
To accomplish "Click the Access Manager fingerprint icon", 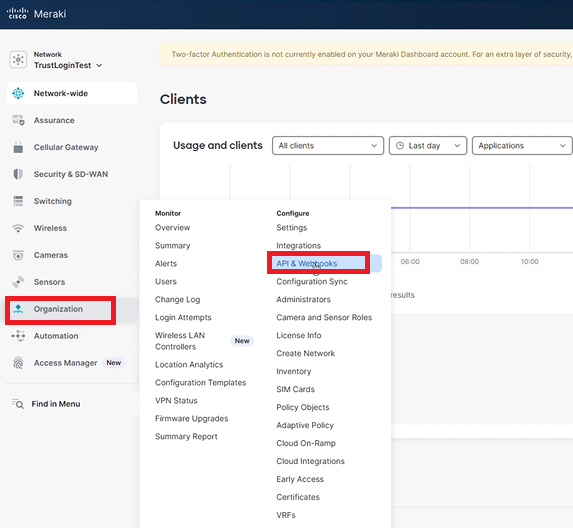I will click(18, 363).
